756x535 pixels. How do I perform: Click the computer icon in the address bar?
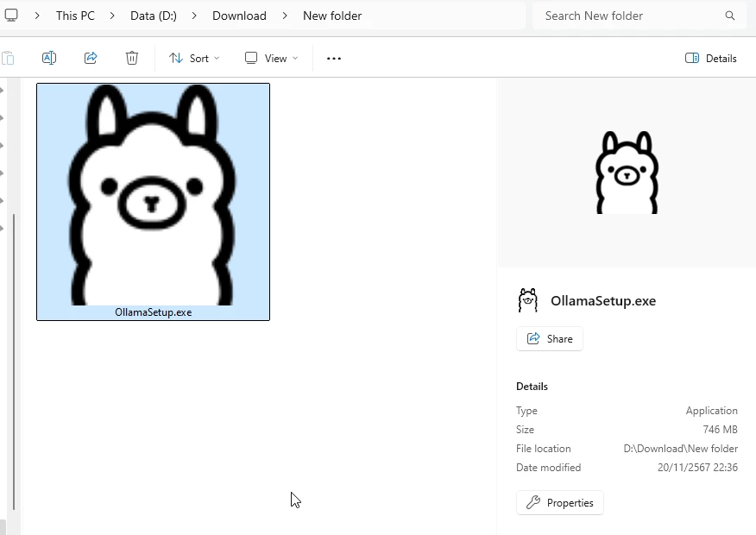click(x=11, y=16)
